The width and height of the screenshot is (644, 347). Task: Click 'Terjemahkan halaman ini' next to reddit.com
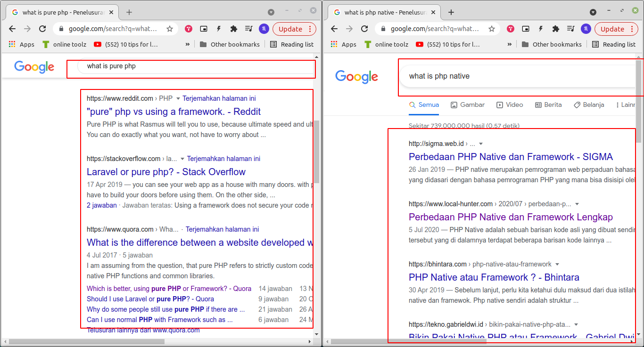[219, 99]
